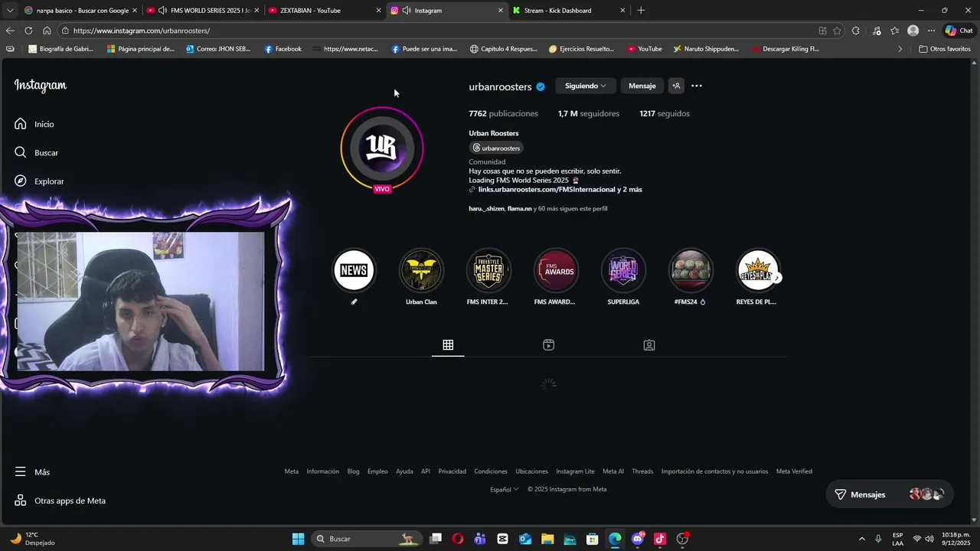Click the suggested accounts add-person icon
This screenshot has width=980, height=551.
pos(676,86)
